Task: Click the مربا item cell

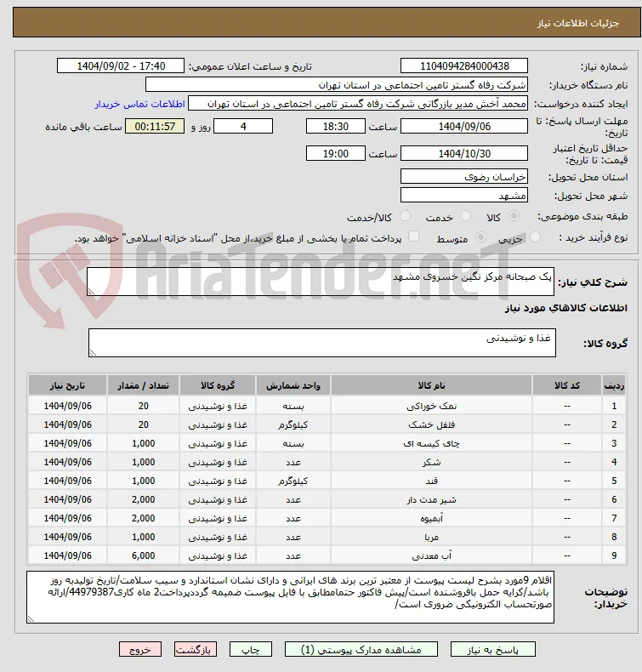Action: click(x=431, y=537)
